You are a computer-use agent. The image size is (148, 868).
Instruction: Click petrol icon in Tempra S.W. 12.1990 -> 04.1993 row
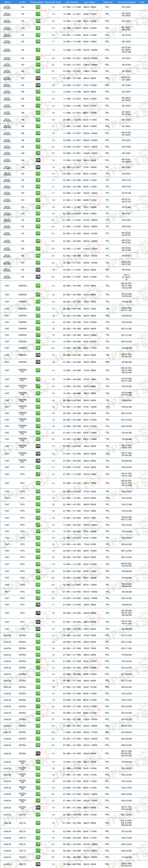click(38, 387)
